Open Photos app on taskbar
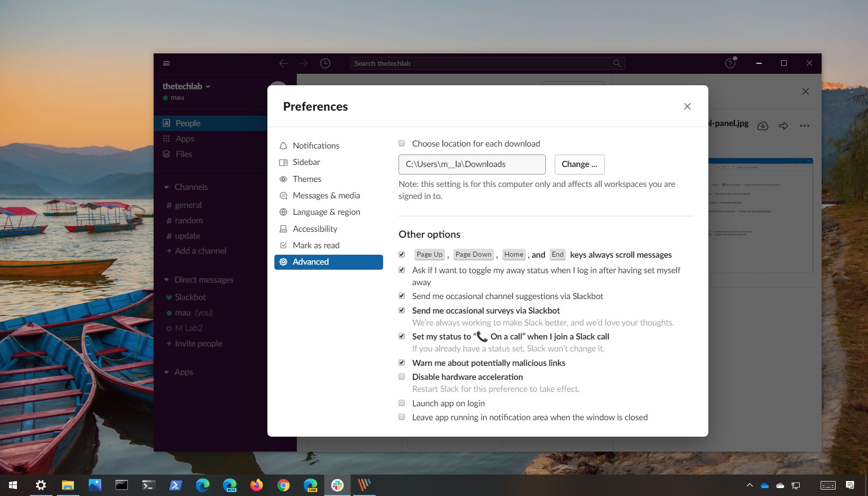The height and width of the screenshot is (496, 868). point(95,485)
